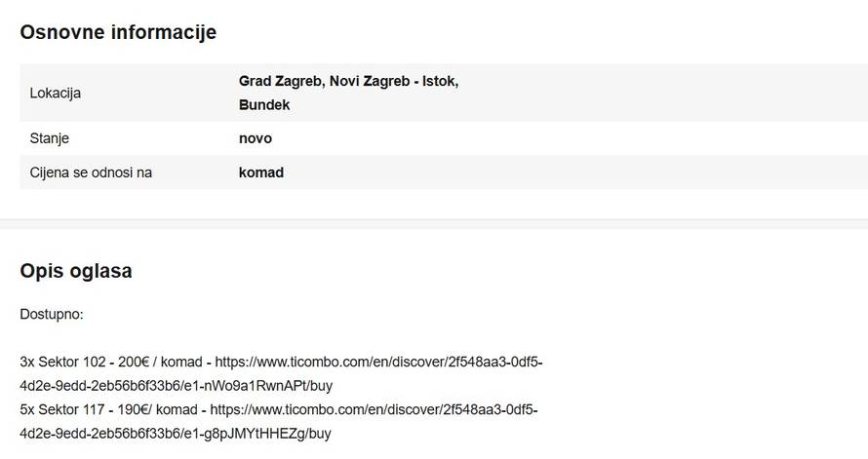Viewport: 868px width, 459px height.
Task: Select the Grad Zagreb, Novi Zagreb - Istok text
Action: [348, 81]
